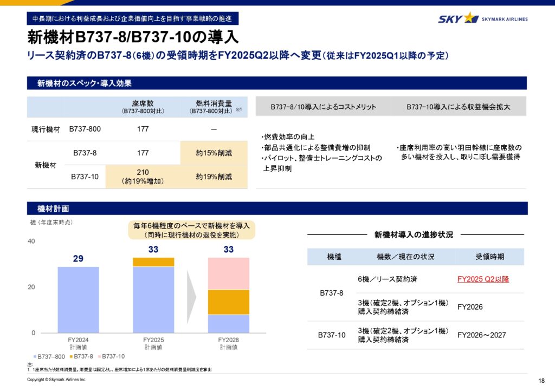Click the '・燃費効率の向上' bullet
The image size is (555, 392).
coord(287,137)
